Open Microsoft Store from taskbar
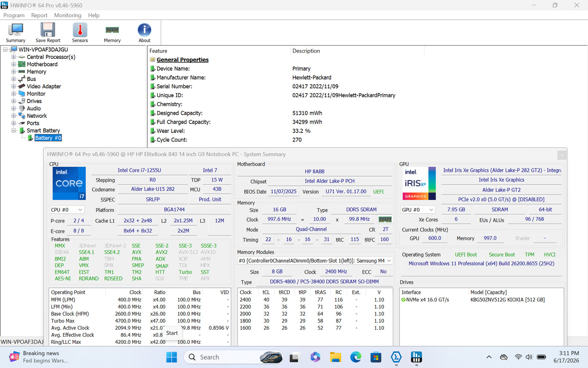This screenshot has height=368, width=588. (376, 357)
